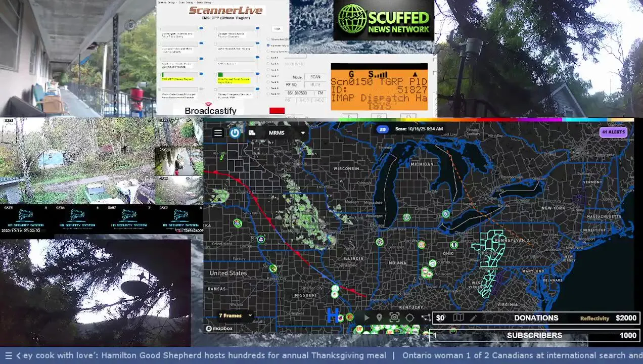The height and width of the screenshot is (364, 643).
Task: Expand the MRMS product dropdown arrow
Action: pyautogui.click(x=303, y=133)
